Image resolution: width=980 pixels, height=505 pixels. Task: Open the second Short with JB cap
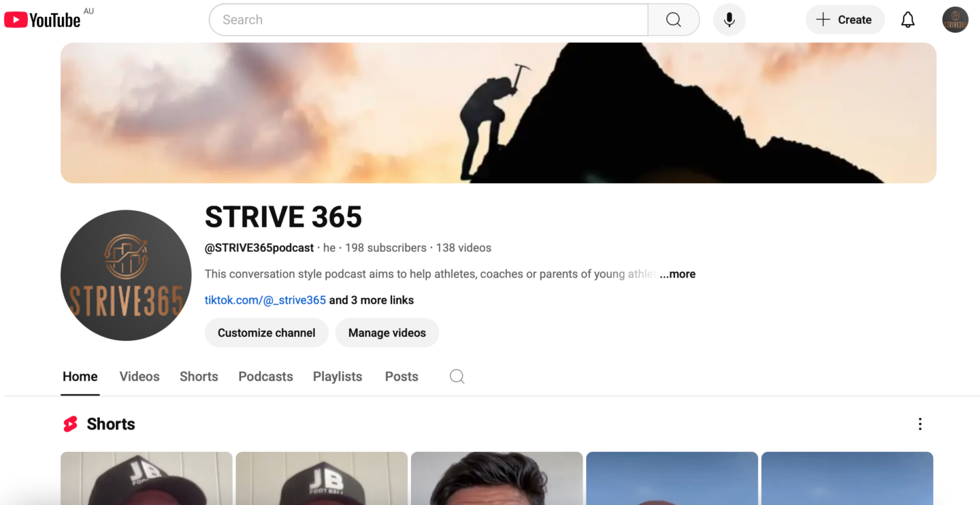point(321,478)
